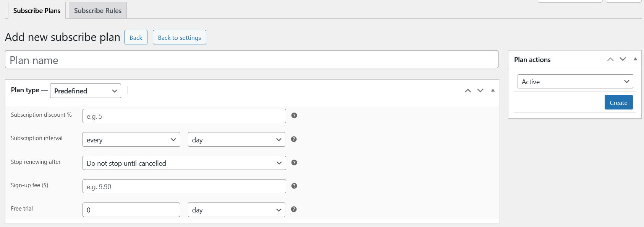Move Plan type panel down

[x=481, y=91]
